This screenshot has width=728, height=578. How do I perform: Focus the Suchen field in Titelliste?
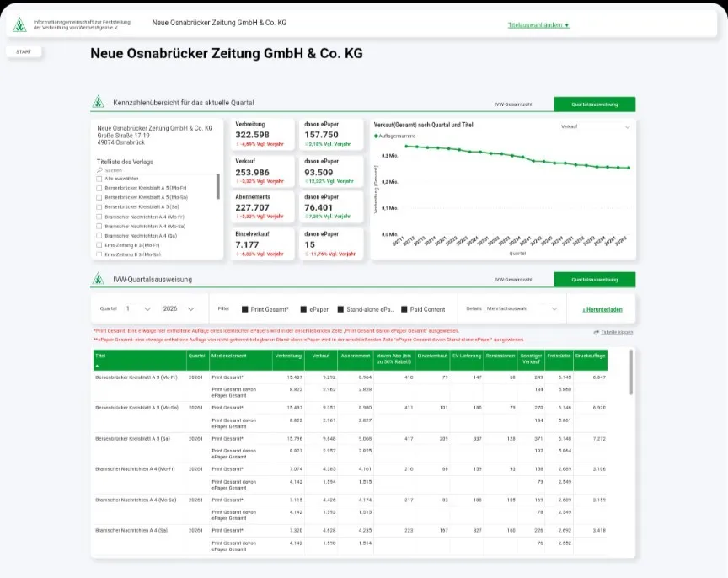pos(156,170)
